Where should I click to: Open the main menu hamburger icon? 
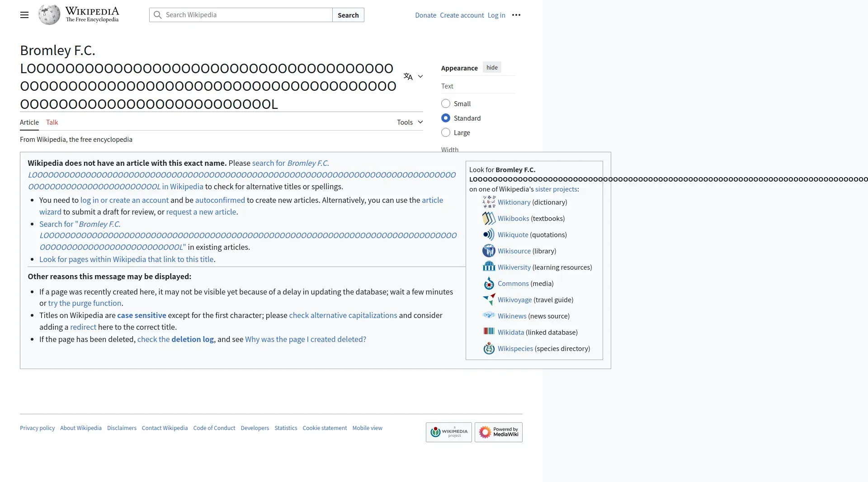coord(24,15)
